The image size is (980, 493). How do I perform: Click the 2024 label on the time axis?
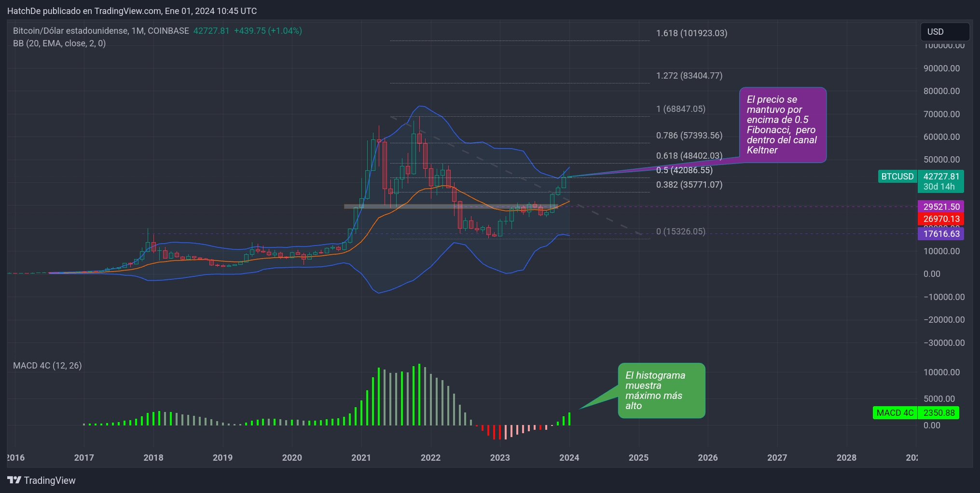tap(569, 457)
